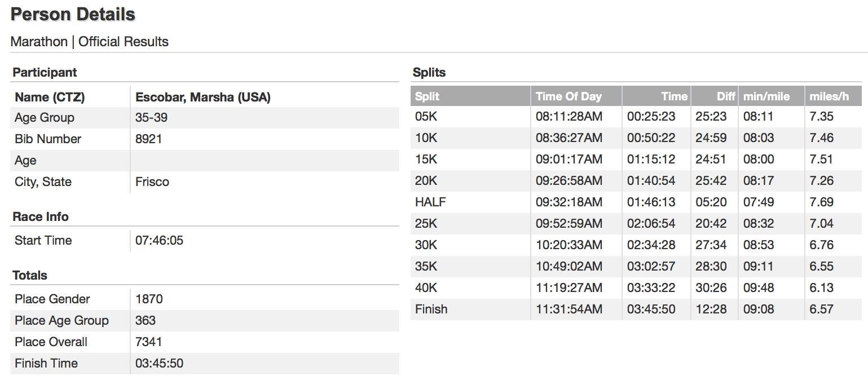Select the min/mile column header

coord(766,96)
